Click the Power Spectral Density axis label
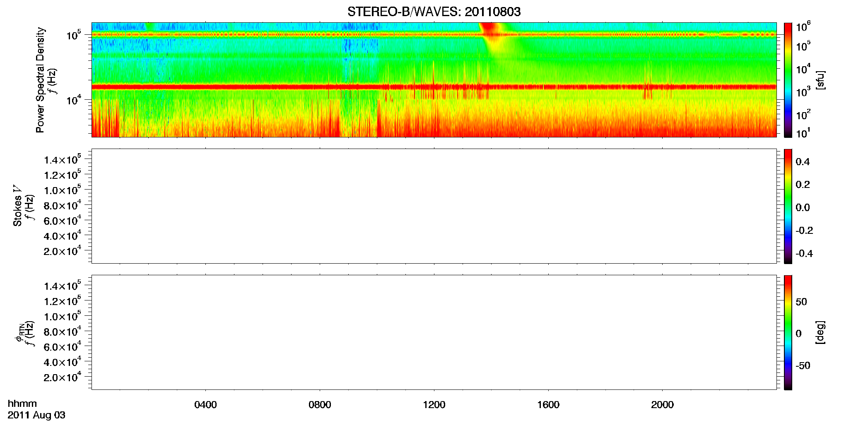Image resolution: width=868 pixels, height=447 pixels. click(40, 80)
